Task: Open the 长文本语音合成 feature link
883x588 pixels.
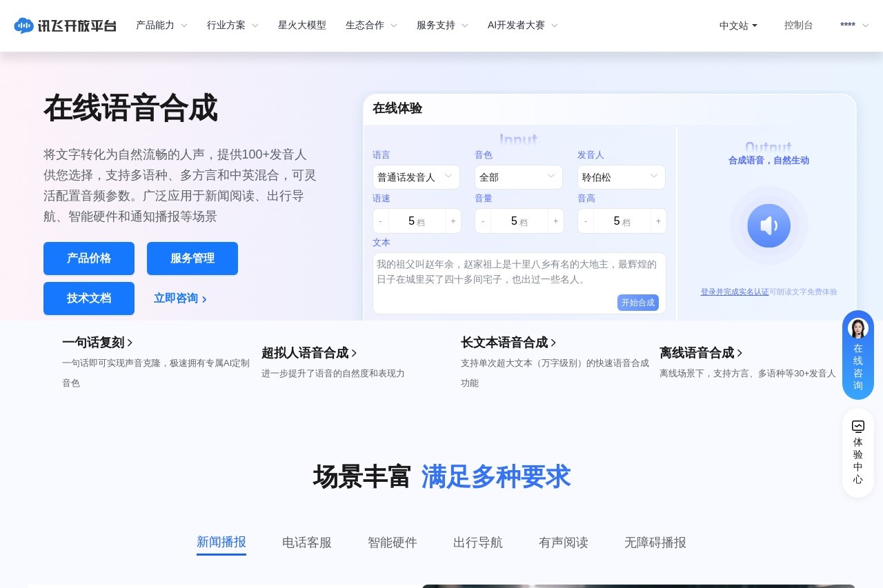Action: point(504,343)
